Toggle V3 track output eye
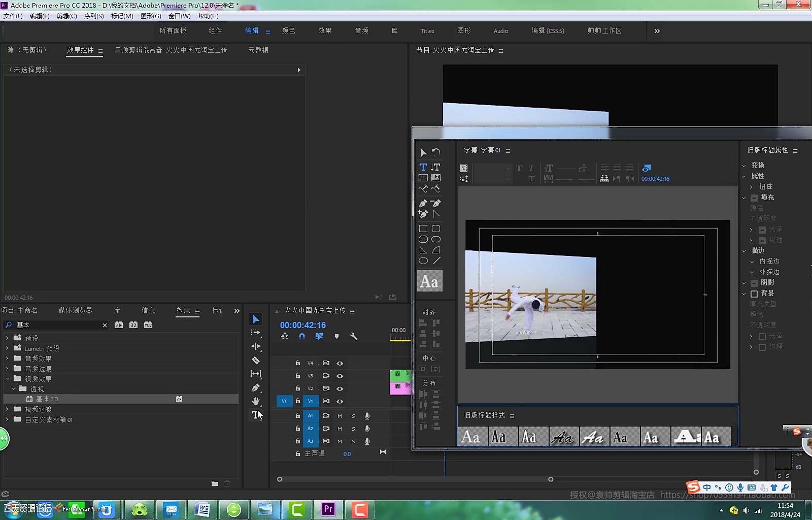812x520 pixels. 340,376
